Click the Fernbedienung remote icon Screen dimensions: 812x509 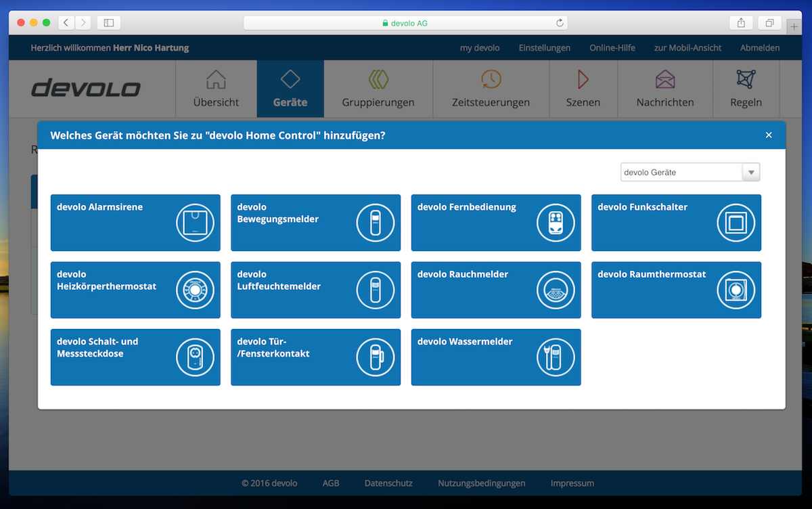coord(556,223)
